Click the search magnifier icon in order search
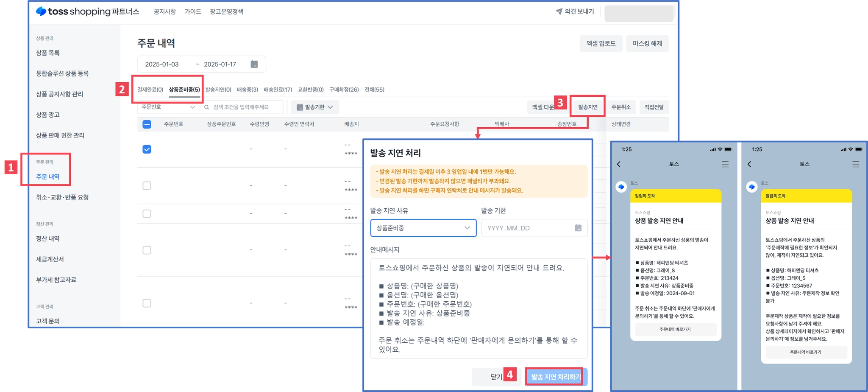Image resolution: width=868 pixels, height=392 pixels. (x=207, y=107)
